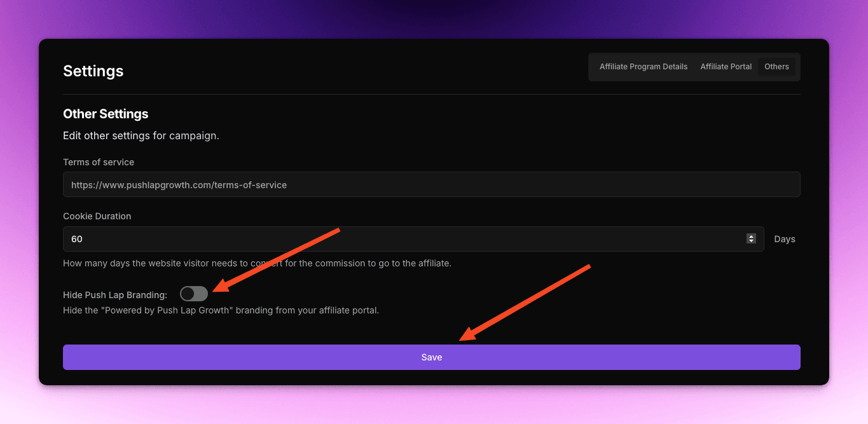Open the Affiliate Portal tab
The width and height of the screenshot is (868, 424).
(x=726, y=67)
